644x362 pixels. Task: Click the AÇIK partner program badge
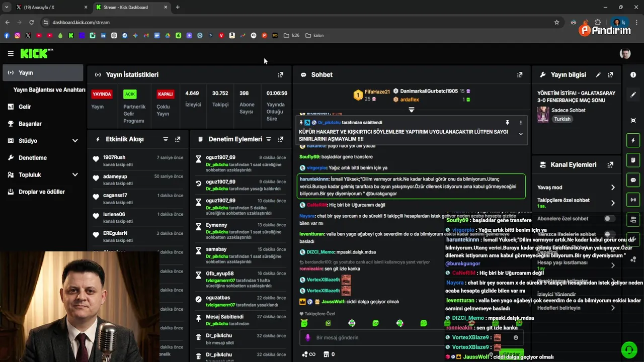[x=130, y=94]
